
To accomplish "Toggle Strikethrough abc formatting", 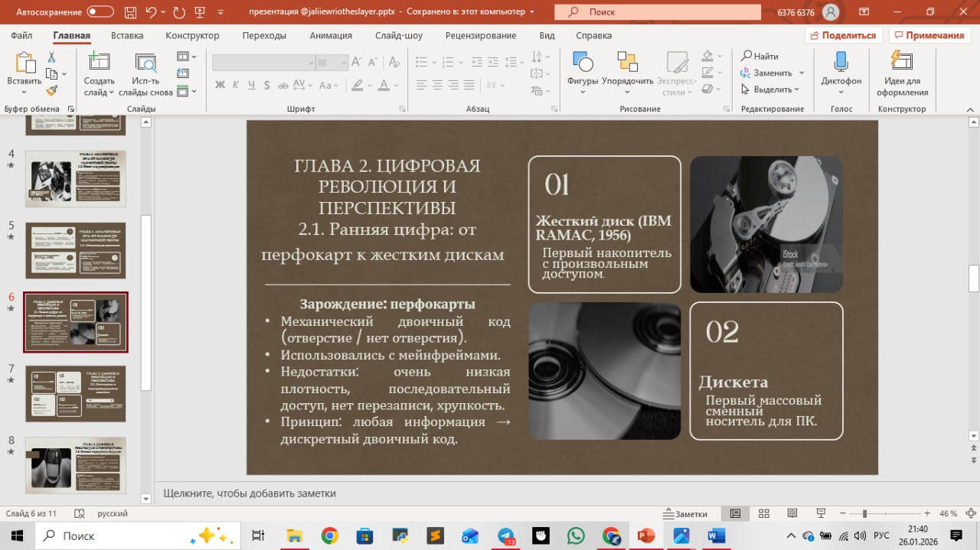I will pos(284,85).
